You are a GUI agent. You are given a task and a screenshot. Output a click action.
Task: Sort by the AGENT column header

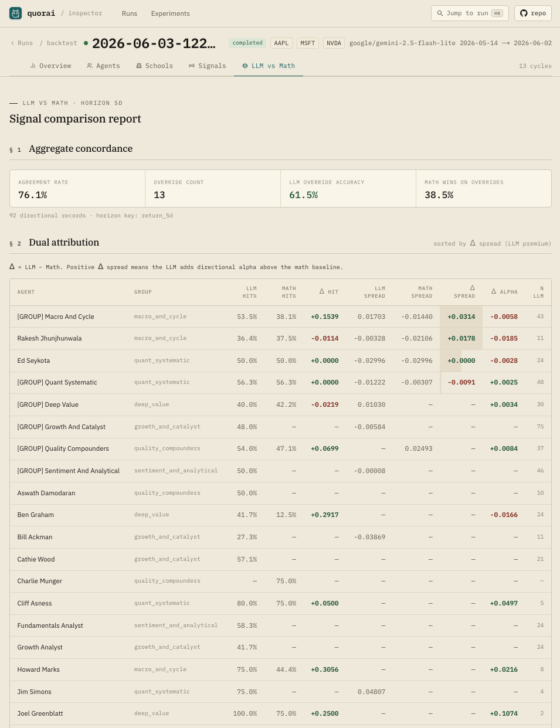[x=26, y=292]
